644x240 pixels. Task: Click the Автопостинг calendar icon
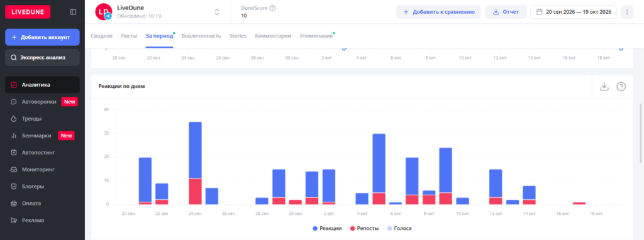(x=14, y=153)
